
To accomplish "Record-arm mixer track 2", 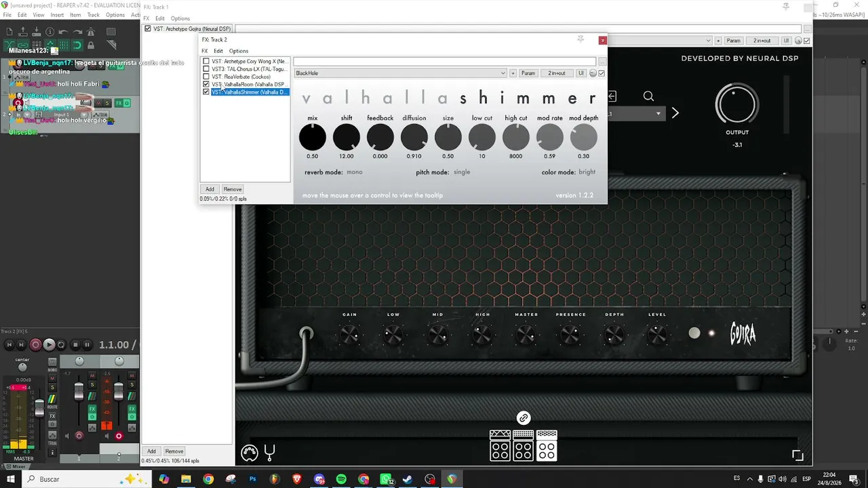I will pos(119,436).
